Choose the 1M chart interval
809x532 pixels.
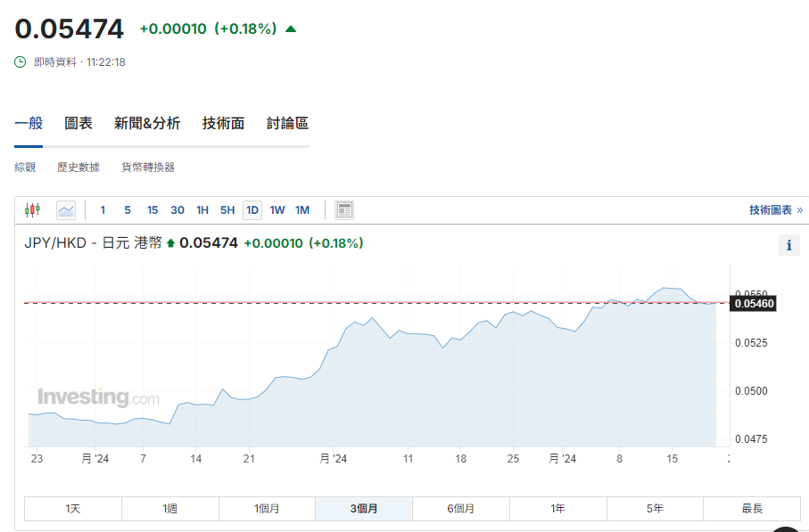(x=302, y=210)
